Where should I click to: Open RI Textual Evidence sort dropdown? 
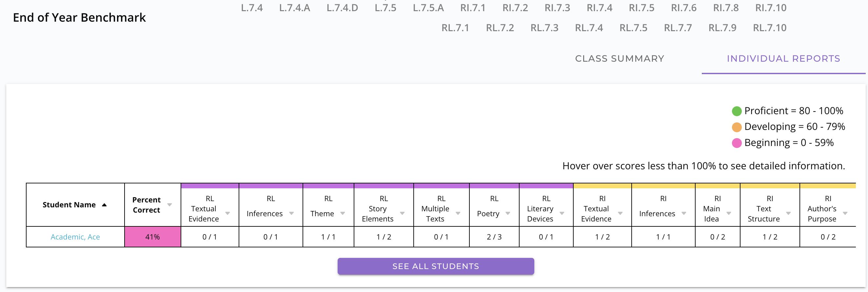point(620,214)
